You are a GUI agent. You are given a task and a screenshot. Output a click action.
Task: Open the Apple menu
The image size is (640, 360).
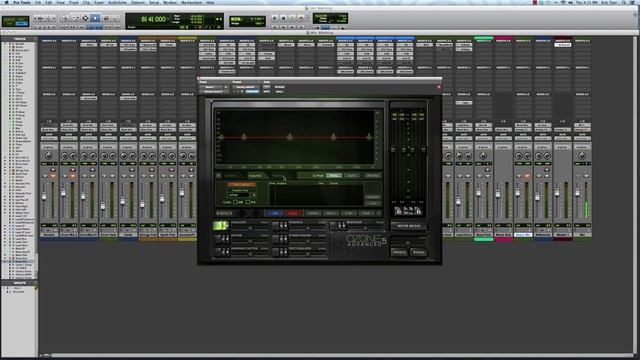6,2
